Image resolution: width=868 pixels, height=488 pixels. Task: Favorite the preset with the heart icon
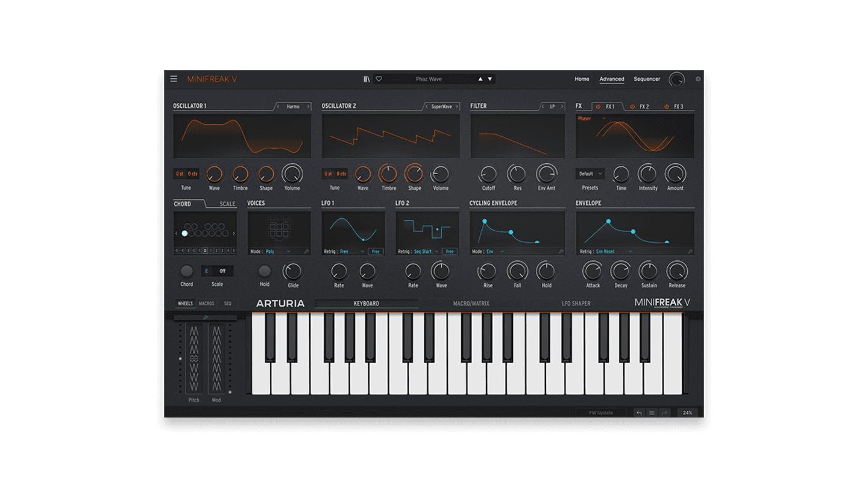point(379,79)
